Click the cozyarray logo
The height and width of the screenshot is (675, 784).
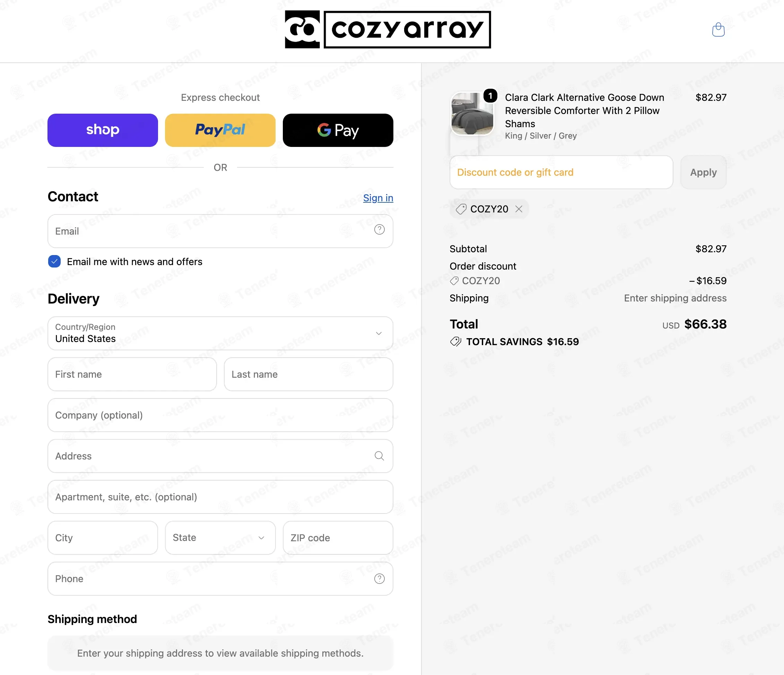coord(388,29)
